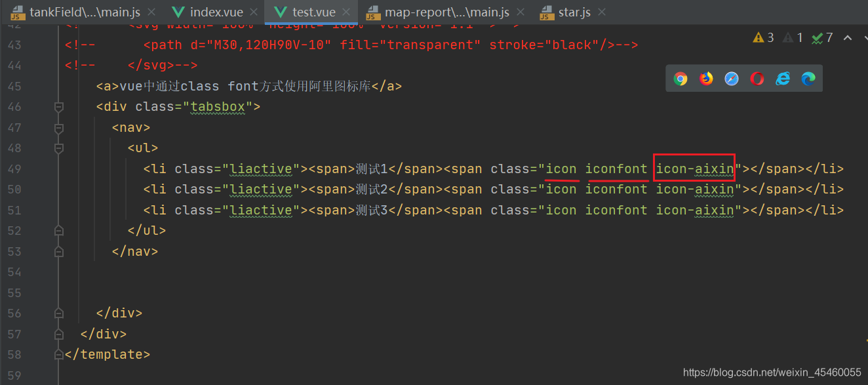Click the green typo indicator showing 7
Screen dimensions: 868x385
pyautogui.click(x=823, y=37)
